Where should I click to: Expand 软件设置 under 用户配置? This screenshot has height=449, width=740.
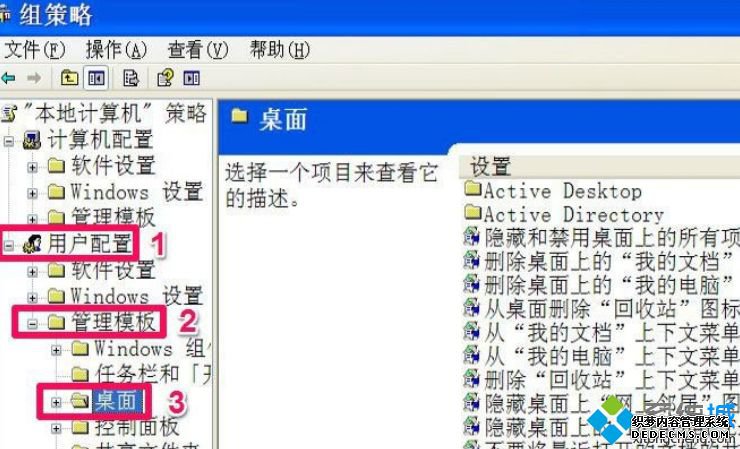point(32,271)
